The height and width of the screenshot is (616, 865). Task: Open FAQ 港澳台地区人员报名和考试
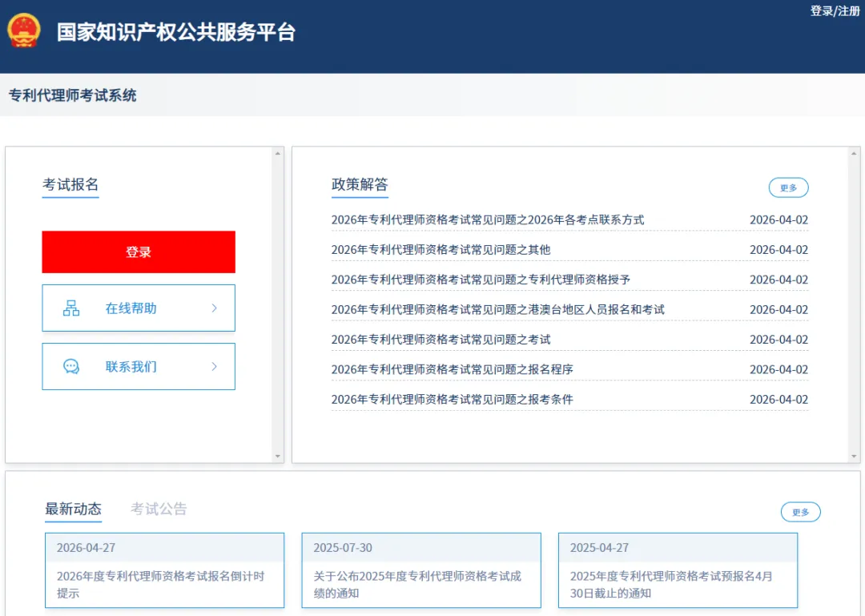click(497, 309)
